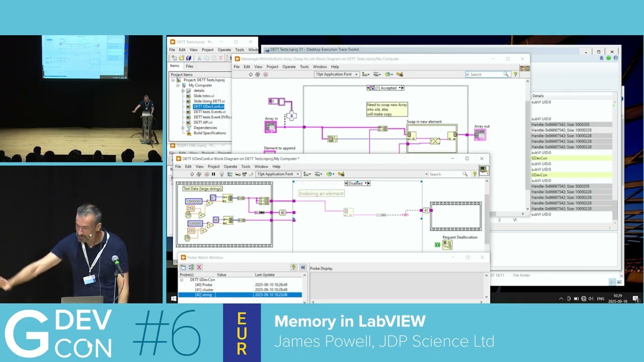Click new probe window icon in Probe Watch

(183, 267)
